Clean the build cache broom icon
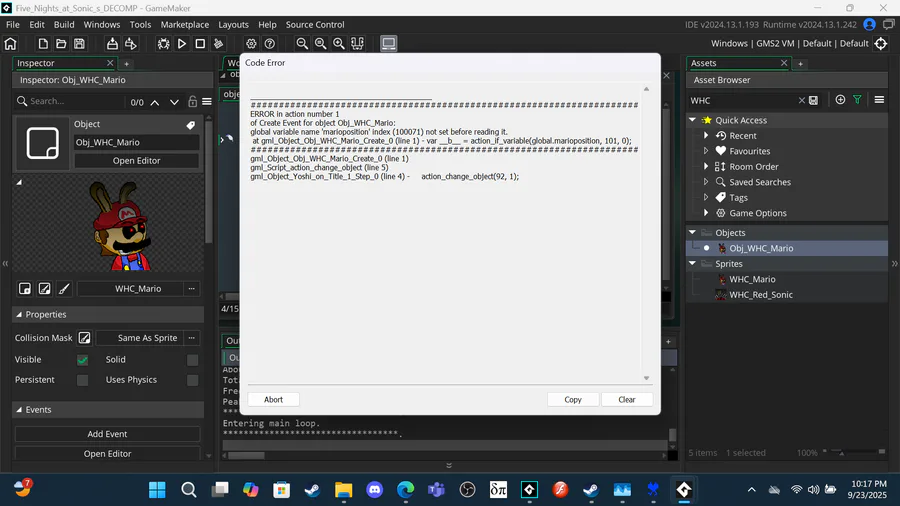The width and height of the screenshot is (900, 506). tap(218, 44)
